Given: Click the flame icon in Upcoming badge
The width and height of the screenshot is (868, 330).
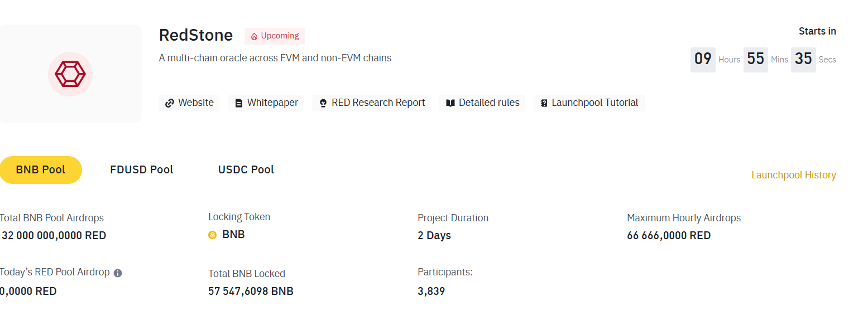Looking at the screenshot, I should (254, 36).
